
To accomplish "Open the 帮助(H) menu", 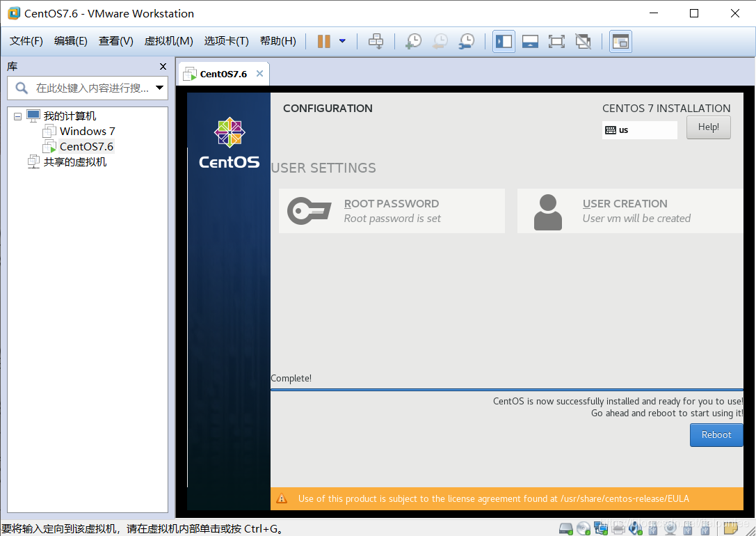I will click(x=278, y=41).
